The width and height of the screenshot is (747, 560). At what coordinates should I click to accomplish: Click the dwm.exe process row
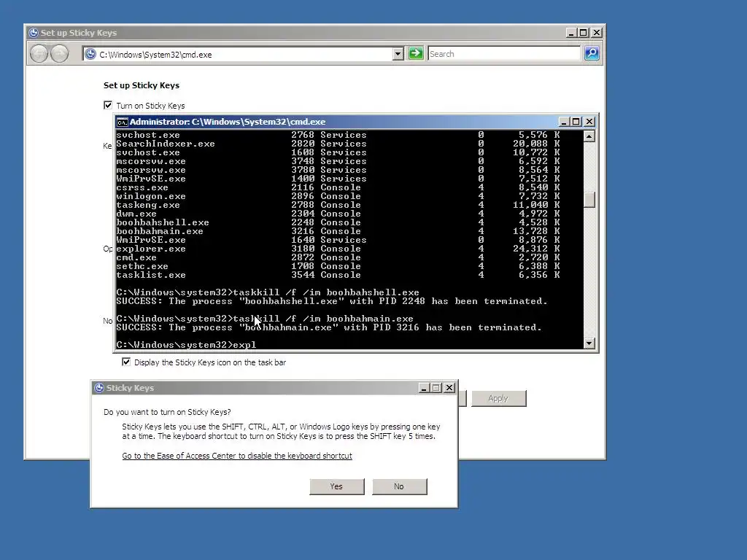coord(338,214)
